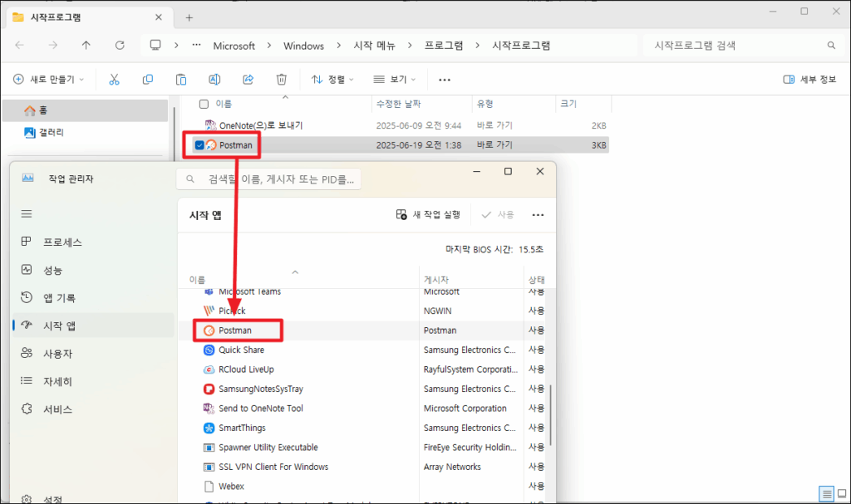Image resolution: width=851 pixels, height=504 pixels.
Task: Open the 성능 tab in Task Manager
Action: [x=93, y=270]
